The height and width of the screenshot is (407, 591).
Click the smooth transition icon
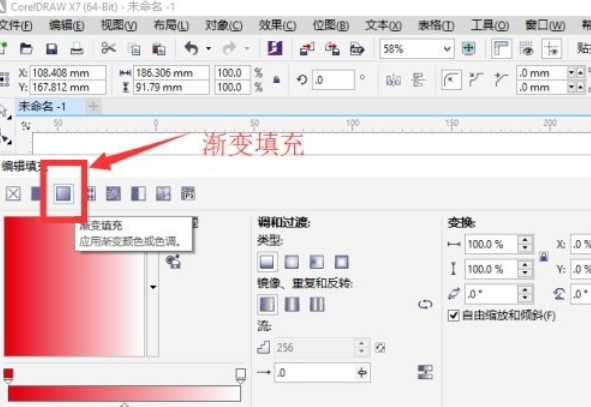[x=426, y=372]
